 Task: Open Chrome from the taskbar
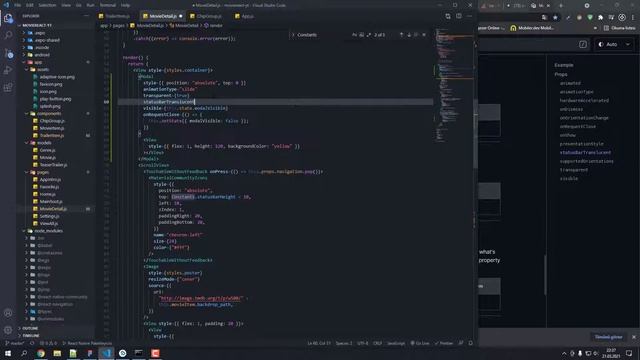pos(41,353)
